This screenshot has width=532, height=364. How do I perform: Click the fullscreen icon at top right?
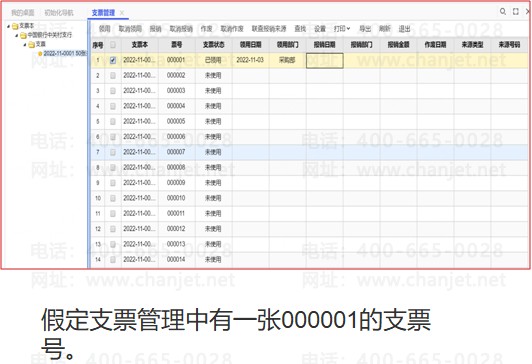[516, 12]
